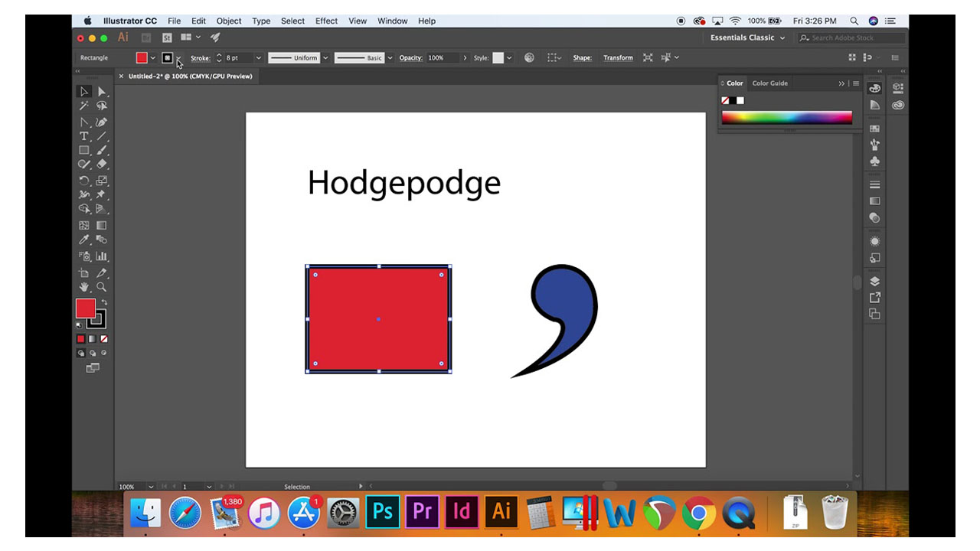The height and width of the screenshot is (551, 980).
Task: Swap fill and stroke colors
Action: 105,302
